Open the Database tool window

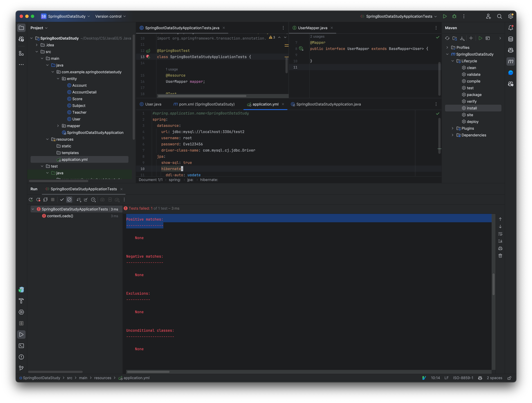click(x=511, y=39)
